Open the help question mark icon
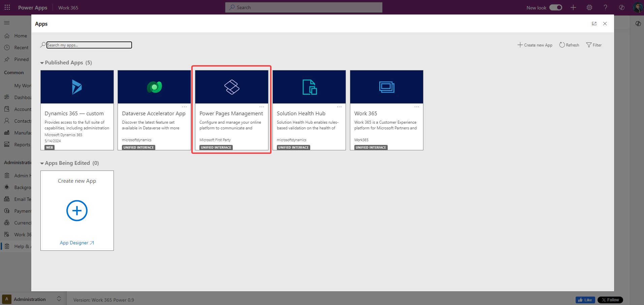 pos(605,7)
